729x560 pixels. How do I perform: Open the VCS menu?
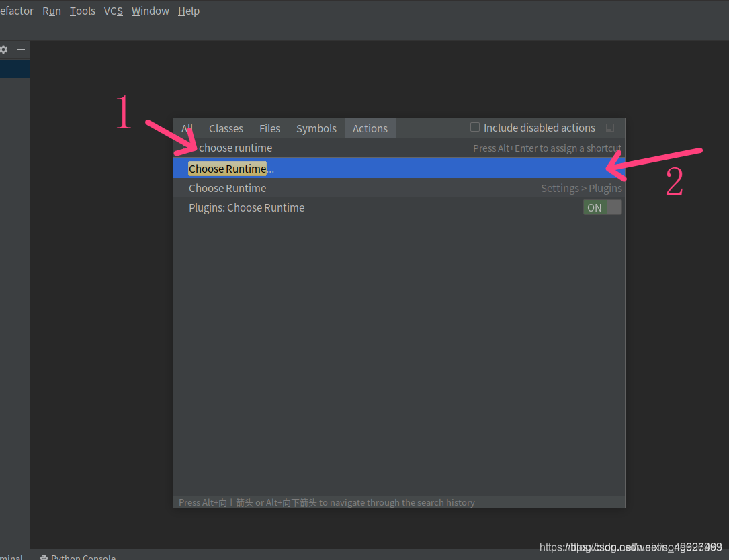[114, 11]
